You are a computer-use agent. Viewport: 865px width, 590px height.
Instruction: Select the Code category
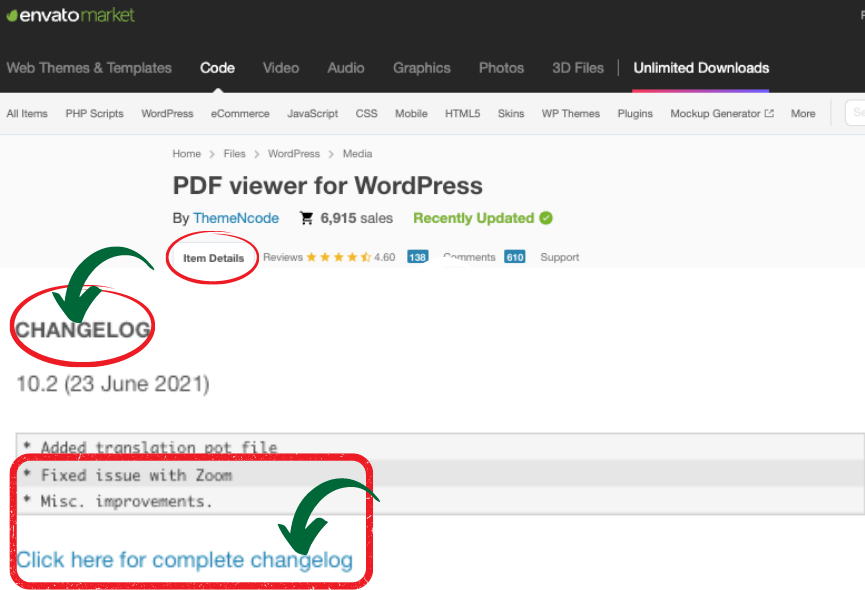click(217, 68)
